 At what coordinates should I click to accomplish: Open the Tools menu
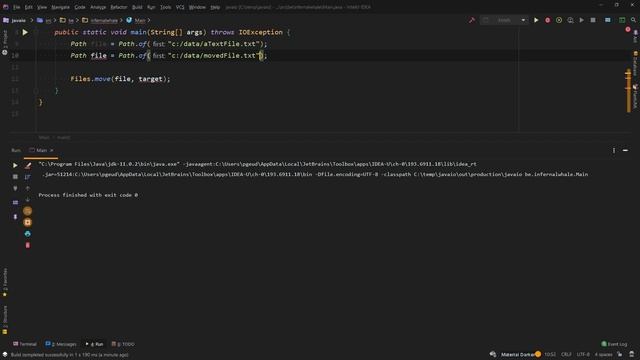165,7
